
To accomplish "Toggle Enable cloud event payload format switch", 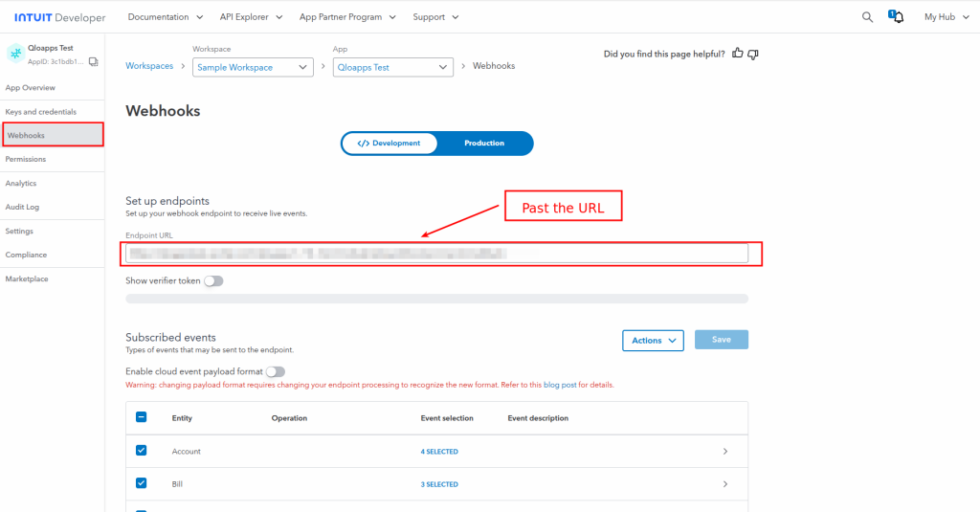I will [x=276, y=371].
